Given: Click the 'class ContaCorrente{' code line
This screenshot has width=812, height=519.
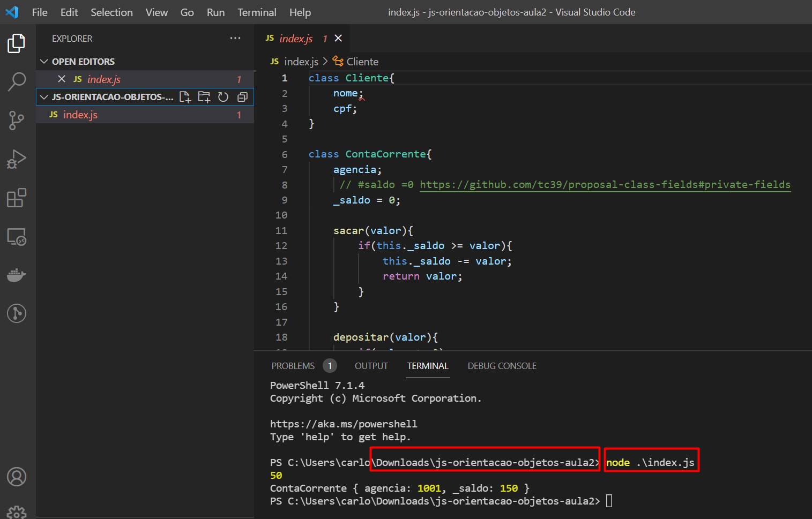Looking at the screenshot, I should (x=370, y=154).
